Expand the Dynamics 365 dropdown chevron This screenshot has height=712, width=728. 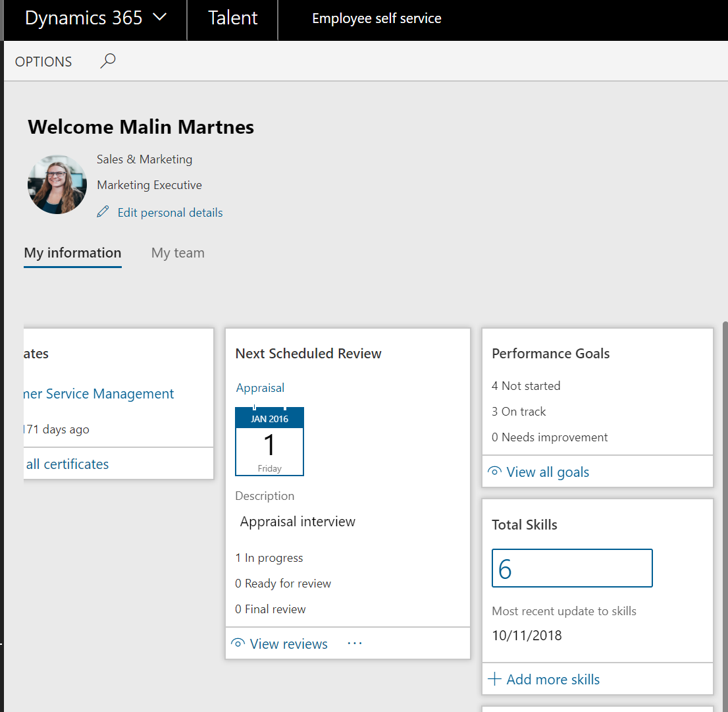[x=160, y=18]
